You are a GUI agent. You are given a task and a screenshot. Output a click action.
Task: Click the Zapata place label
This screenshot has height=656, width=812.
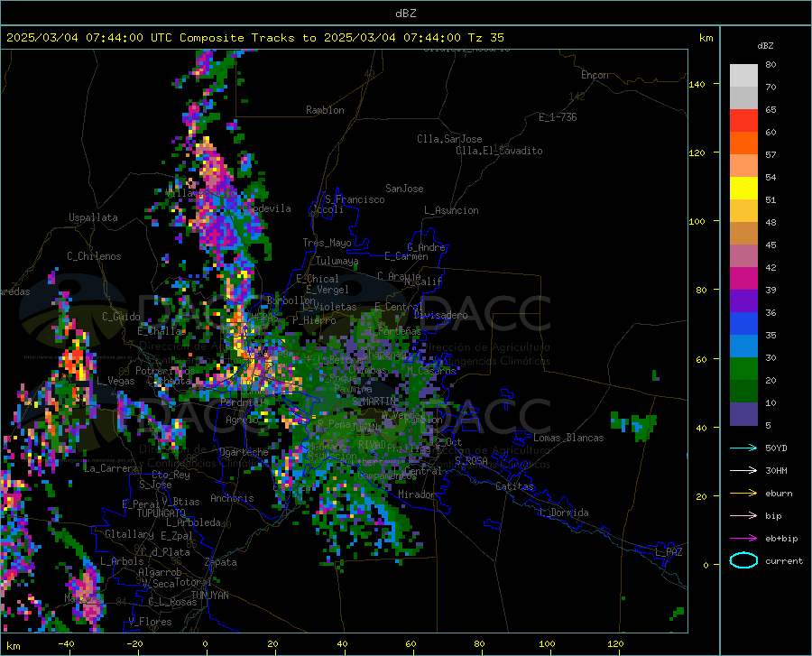(x=221, y=562)
